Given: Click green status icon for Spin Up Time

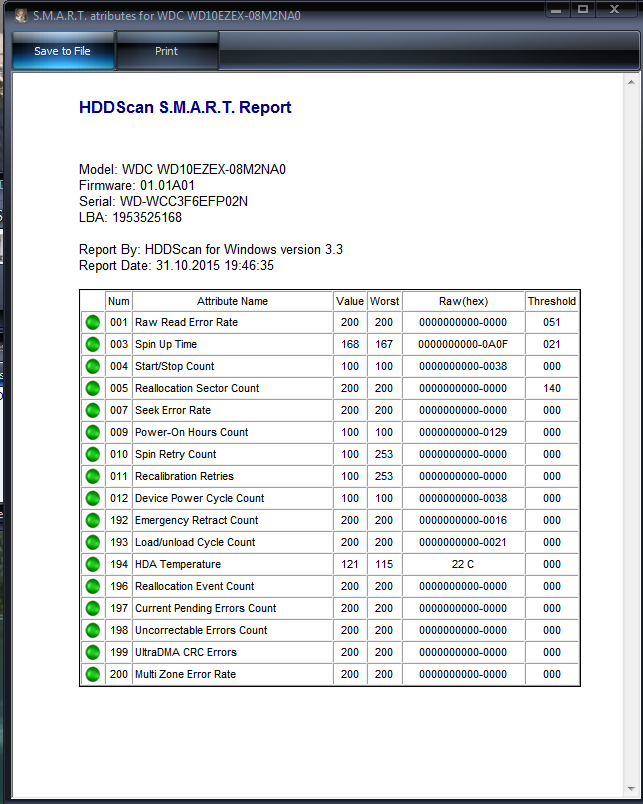Looking at the screenshot, I should (93, 345).
